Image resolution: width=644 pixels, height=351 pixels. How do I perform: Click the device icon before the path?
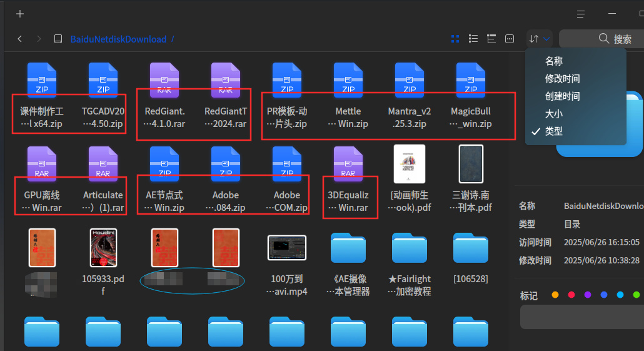pyautogui.click(x=58, y=39)
